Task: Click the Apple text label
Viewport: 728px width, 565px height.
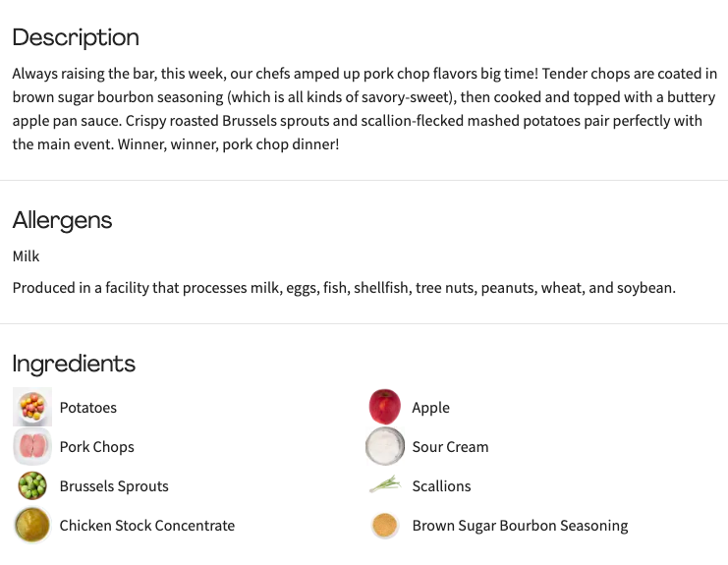Action: 431,408
